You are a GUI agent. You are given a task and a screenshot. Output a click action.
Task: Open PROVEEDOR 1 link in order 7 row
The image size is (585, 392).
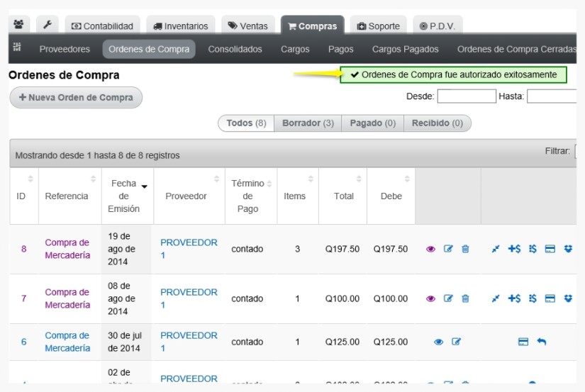(189, 298)
